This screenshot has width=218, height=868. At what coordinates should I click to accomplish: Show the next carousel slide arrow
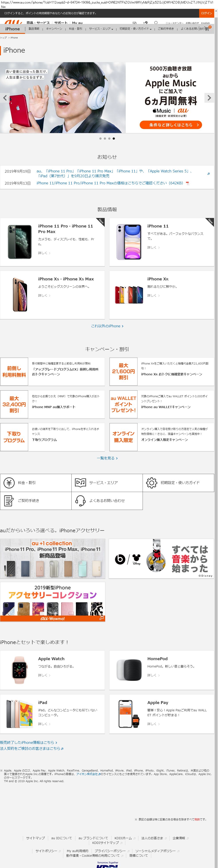coord(209,98)
